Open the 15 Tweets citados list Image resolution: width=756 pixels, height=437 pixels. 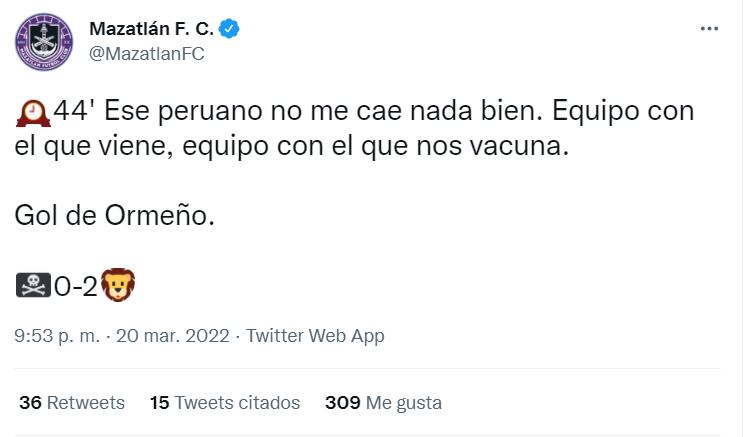pos(224,403)
